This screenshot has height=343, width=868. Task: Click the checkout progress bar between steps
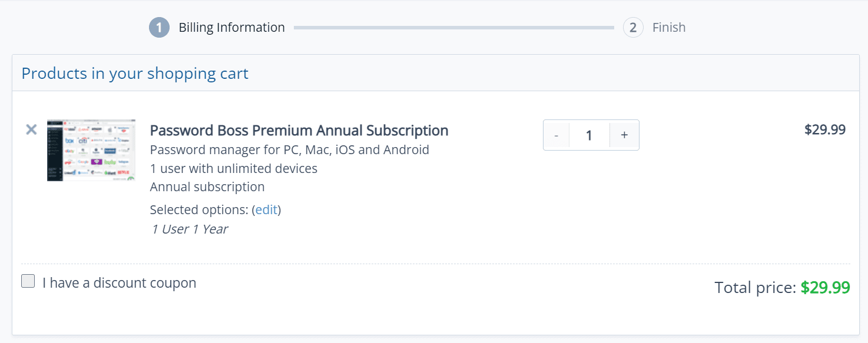(x=454, y=28)
